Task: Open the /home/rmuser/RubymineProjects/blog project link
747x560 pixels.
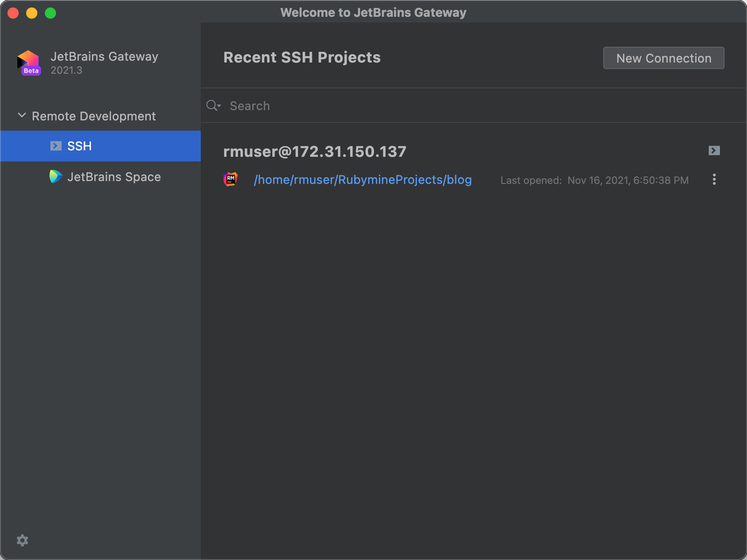Action: (x=362, y=180)
